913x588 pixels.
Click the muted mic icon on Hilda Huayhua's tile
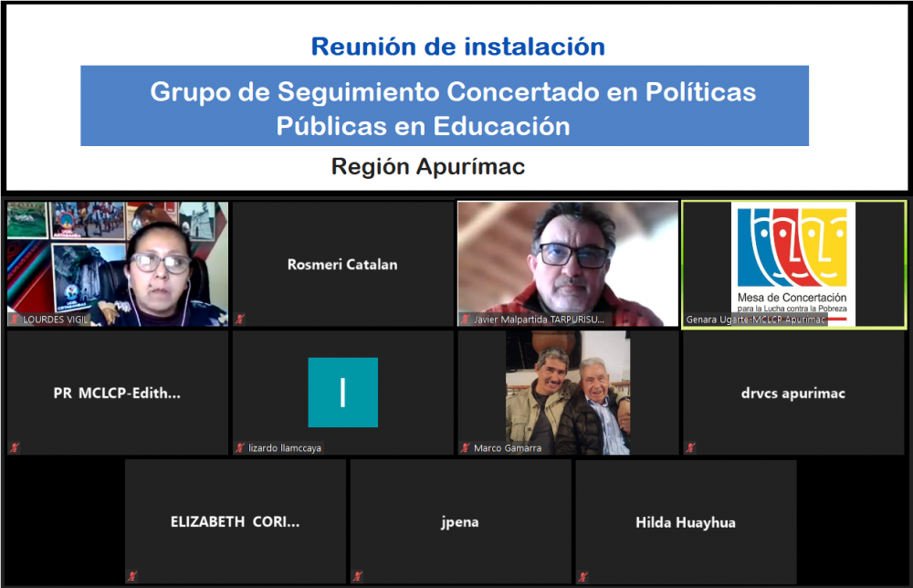[x=583, y=576]
